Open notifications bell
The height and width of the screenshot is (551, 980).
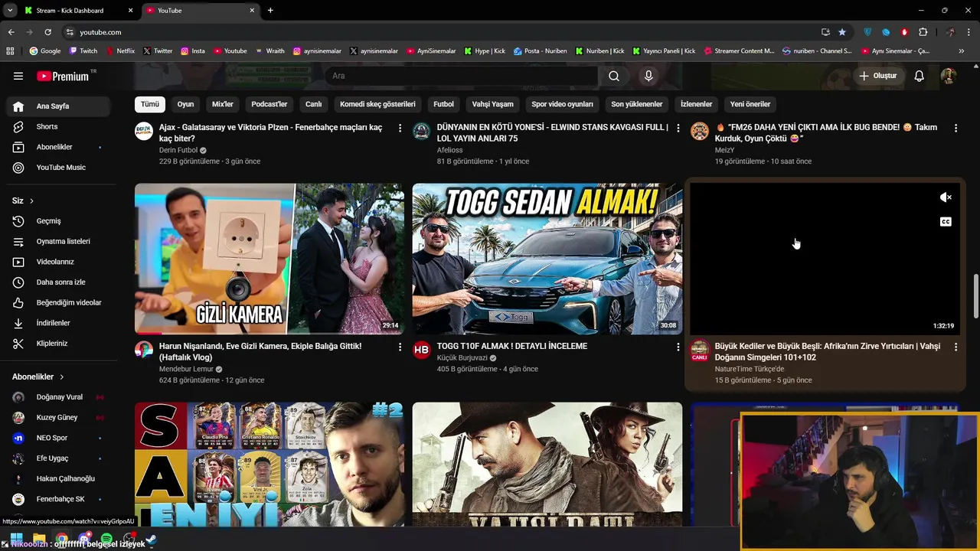pos(920,76)
